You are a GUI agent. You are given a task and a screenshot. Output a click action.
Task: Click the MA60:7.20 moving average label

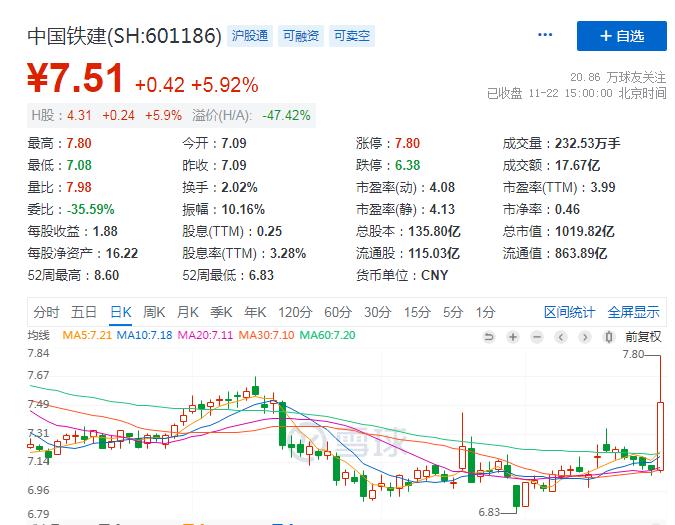coord(327,335)
